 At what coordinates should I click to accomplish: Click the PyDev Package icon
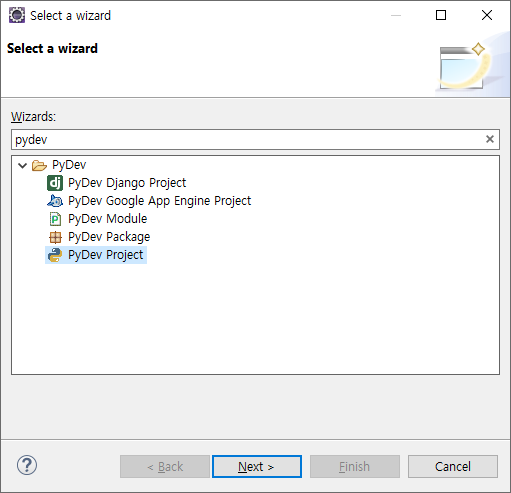click(x=55, y=237)
